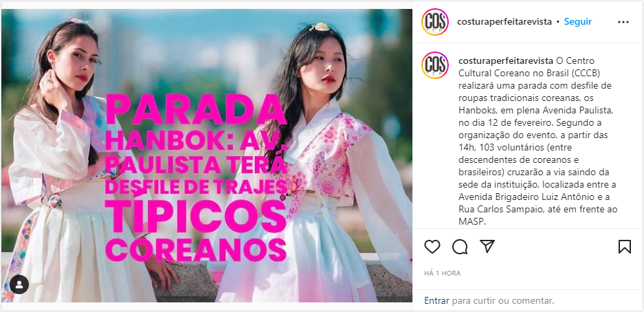The image size is (644, 312).
Task: Save the post with the bookmark icon
Action: pyautogui.click(x=624, y=246)
